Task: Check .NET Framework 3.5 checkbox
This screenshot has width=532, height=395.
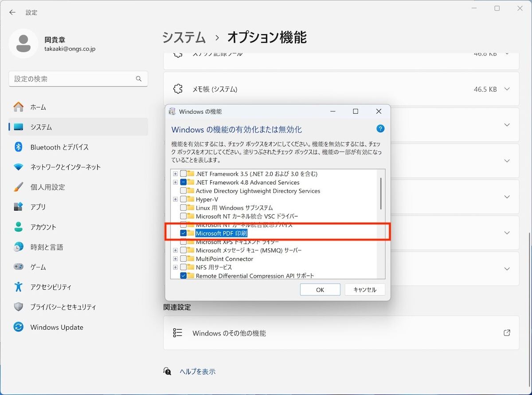Action: (183, 174)
